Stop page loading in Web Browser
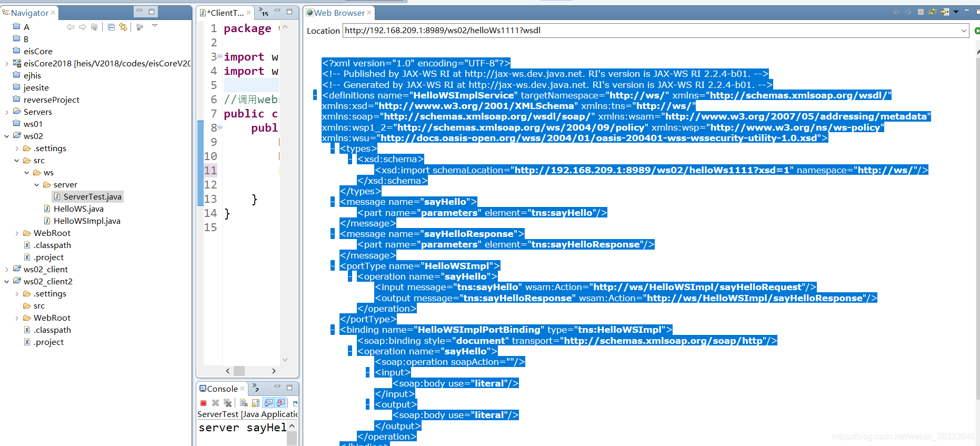Viewport: 980px width, 446px height. tap(921, 12)
